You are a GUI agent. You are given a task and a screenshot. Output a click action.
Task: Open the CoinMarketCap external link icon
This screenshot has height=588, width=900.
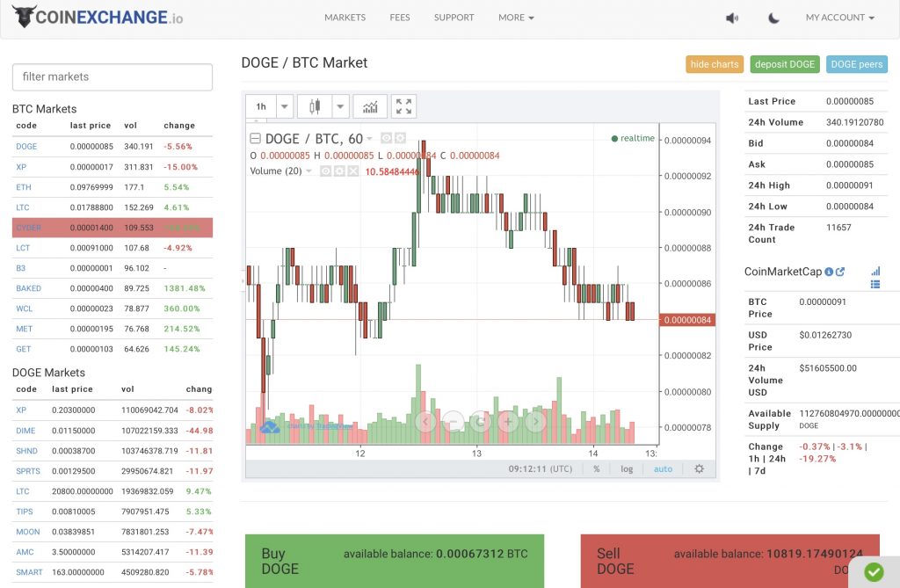840,272
